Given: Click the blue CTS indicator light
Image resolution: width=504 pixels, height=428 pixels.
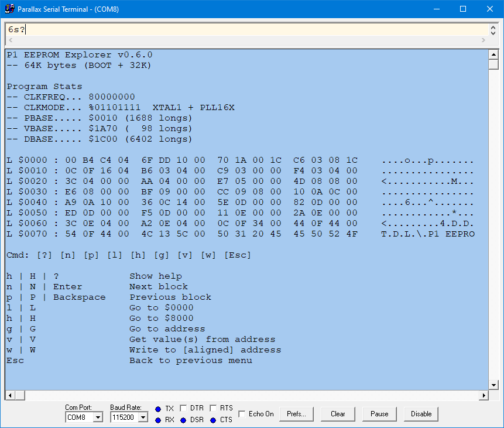Looking at the screenshot, I should tap(213, 420).
